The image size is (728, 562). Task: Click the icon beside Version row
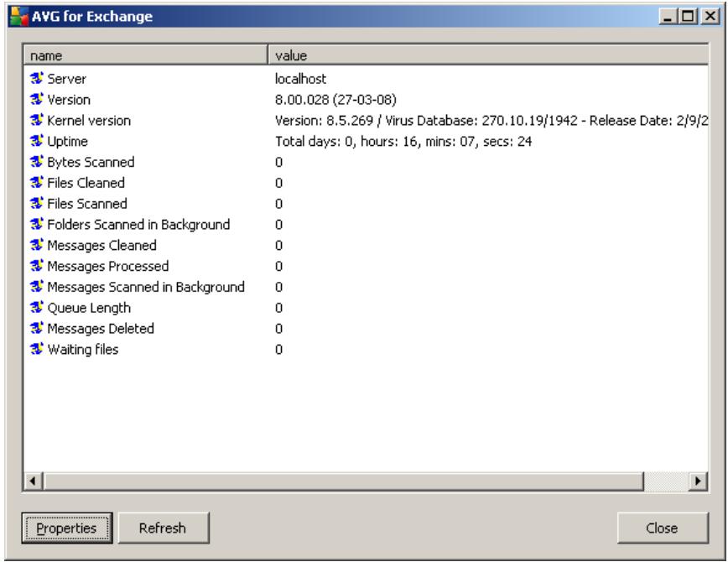point(37,99)
